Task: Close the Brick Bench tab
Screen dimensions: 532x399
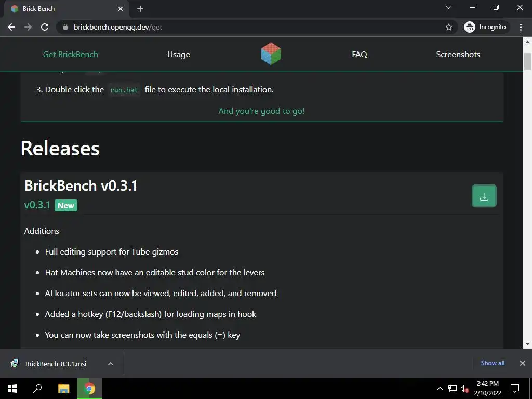Action: (x=121, y=9)
